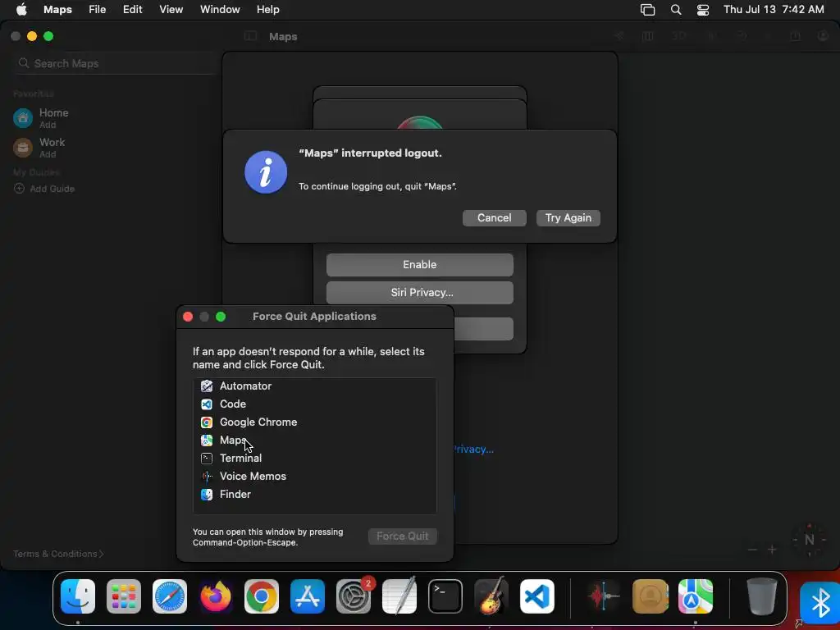Open Terminal from the Dock

point(445,596)
